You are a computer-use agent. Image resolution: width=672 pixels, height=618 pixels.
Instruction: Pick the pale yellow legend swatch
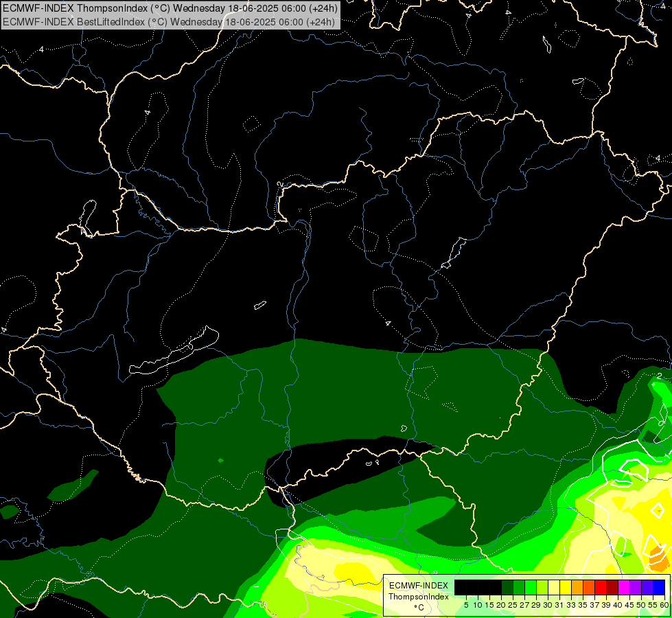(554, 587)
